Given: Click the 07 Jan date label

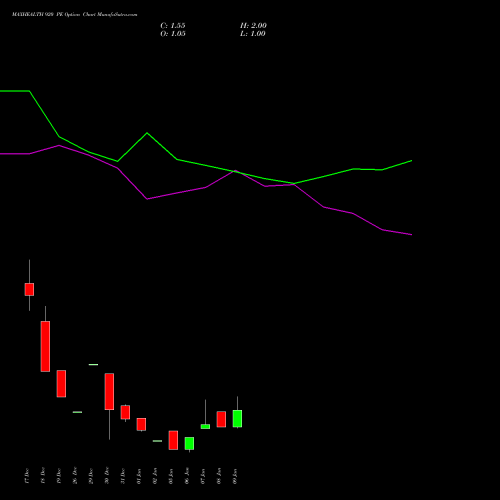Looking at the screenshot, I should [x=203, y=476].
